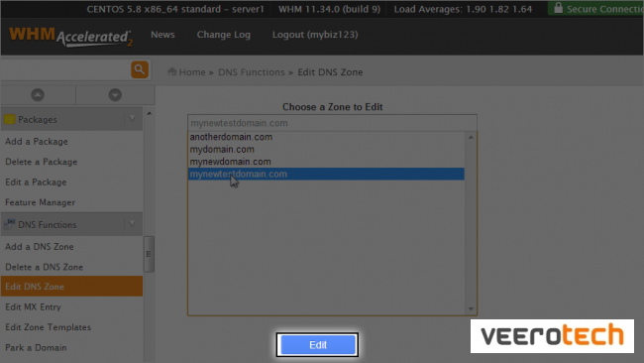
Task: Click the up arrow circle above sidebar
Action: (38, 95)
